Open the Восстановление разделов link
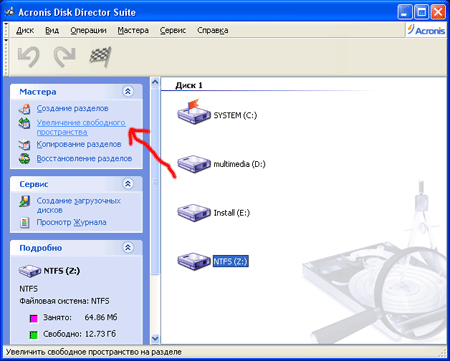The image size is (450, 361). pyautogui.click(x=84, y=159)
